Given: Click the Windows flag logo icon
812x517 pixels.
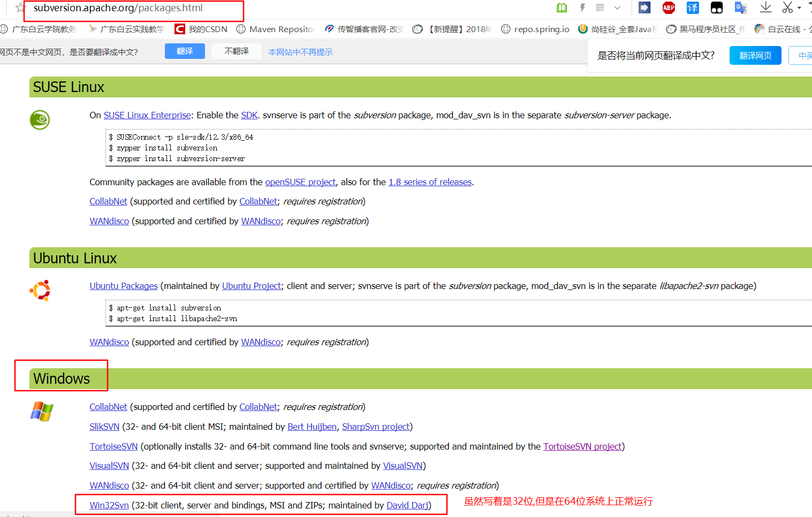Looking at the screenshot, I should point(42,412).
